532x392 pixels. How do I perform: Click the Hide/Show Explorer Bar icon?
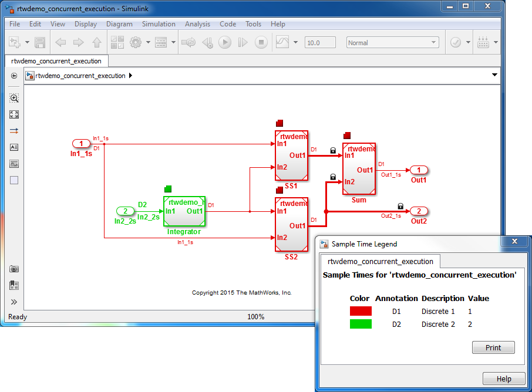tap(14, 76)
